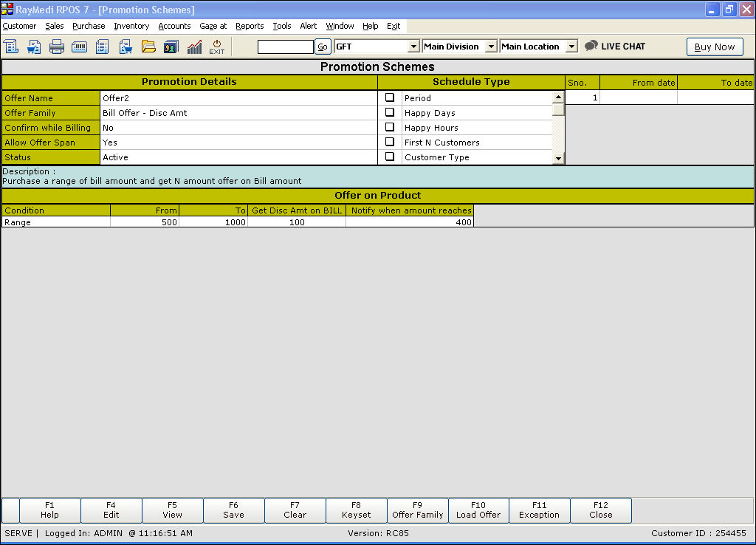Tick the Happy Hours checkbox
Screen dimensions: 756x545
tap(390, 127)
